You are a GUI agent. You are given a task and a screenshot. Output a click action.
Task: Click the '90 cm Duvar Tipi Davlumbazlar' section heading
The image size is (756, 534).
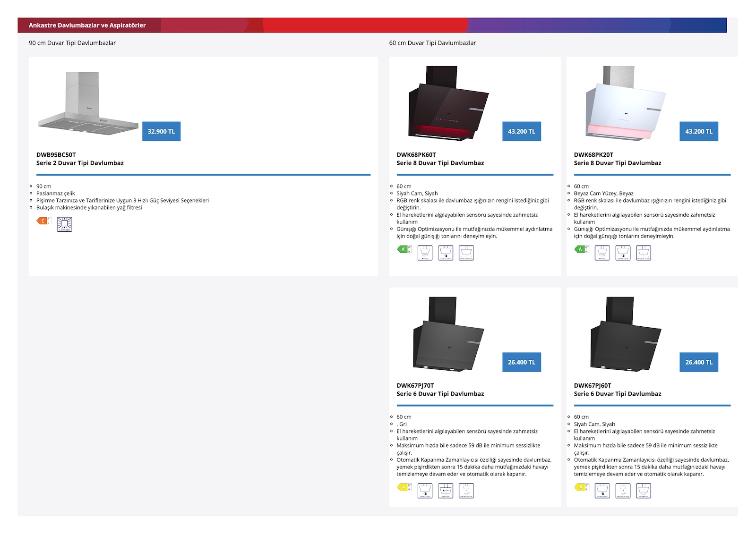click(x=72, y=43)
